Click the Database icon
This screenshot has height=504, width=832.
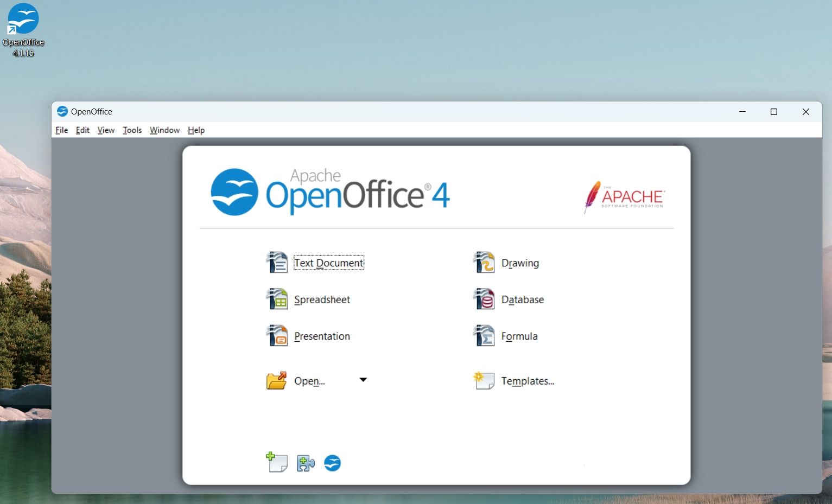pos(484,299)
